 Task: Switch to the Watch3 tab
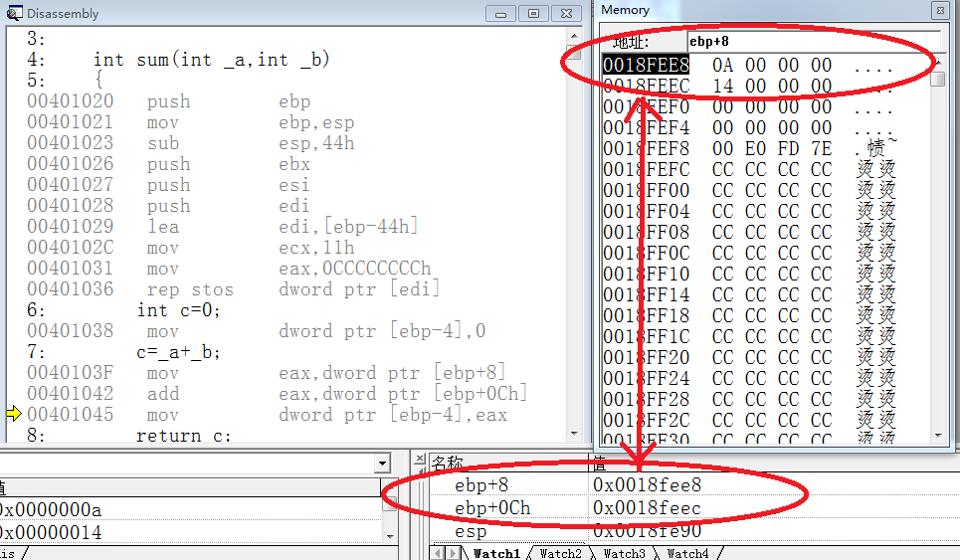(624, 553)
